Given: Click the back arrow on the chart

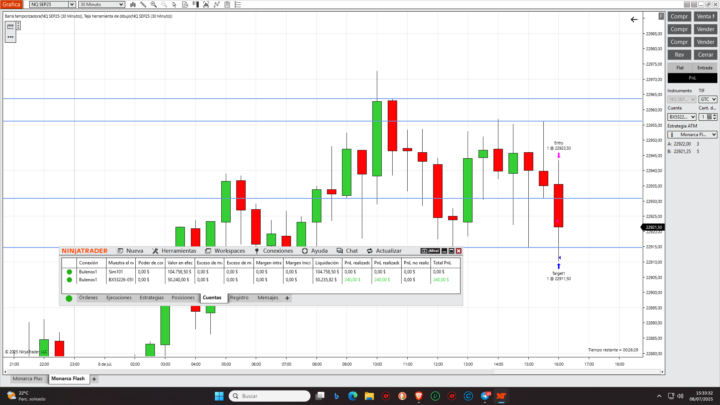Looking at the screenshot, I should click(x=634, y=20).
